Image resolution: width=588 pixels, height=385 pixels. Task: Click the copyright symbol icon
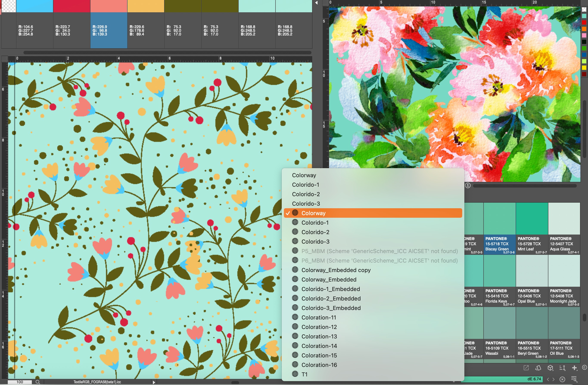[584, 368]
